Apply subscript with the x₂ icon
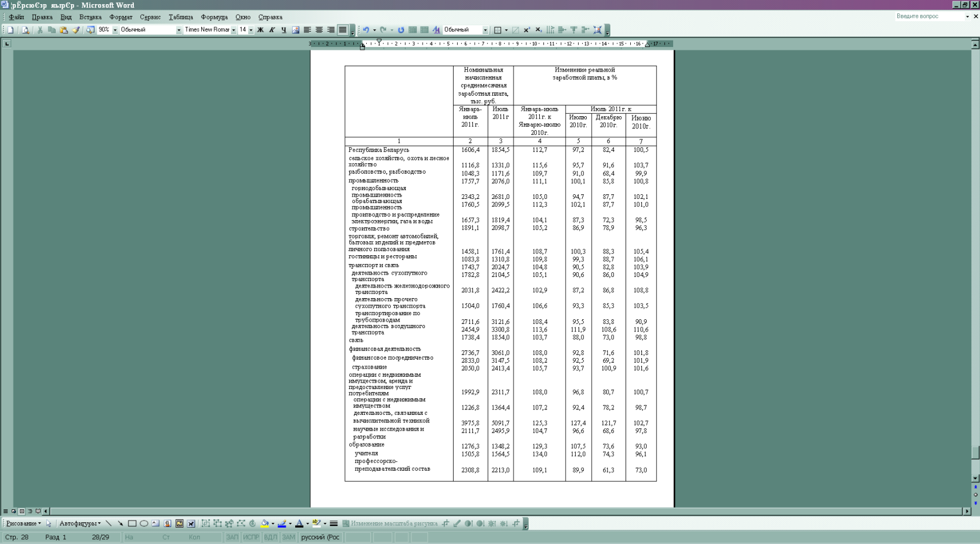This screenshot has width=980, height=544. (x=539, y=30)
